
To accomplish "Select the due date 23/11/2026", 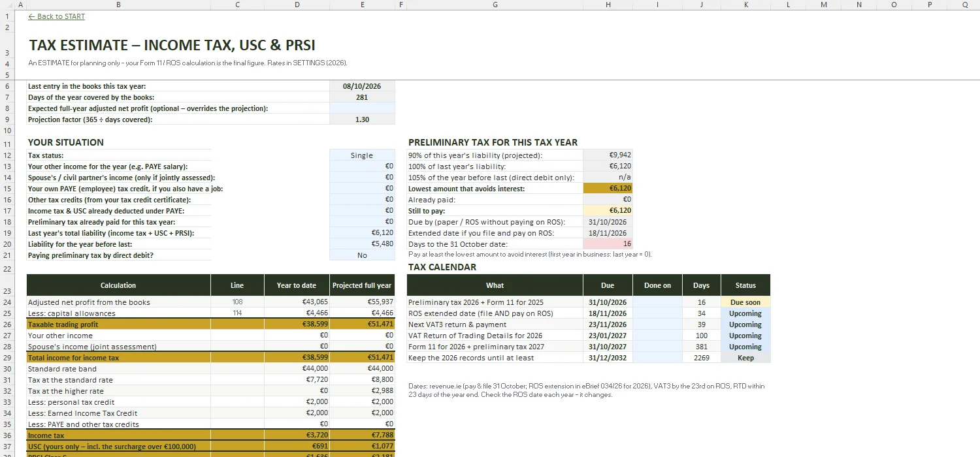I will (608, 324).
